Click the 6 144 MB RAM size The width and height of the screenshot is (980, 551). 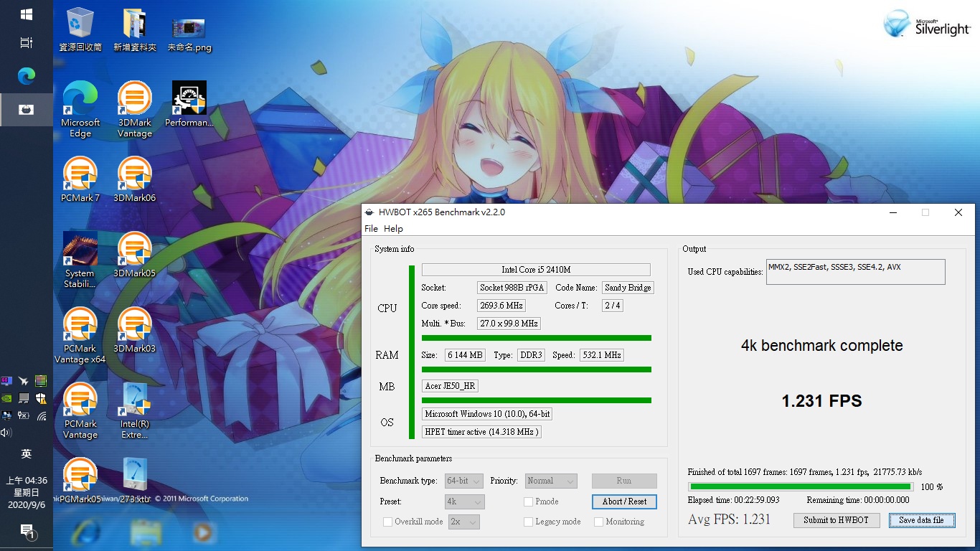(x=465, y=355)
